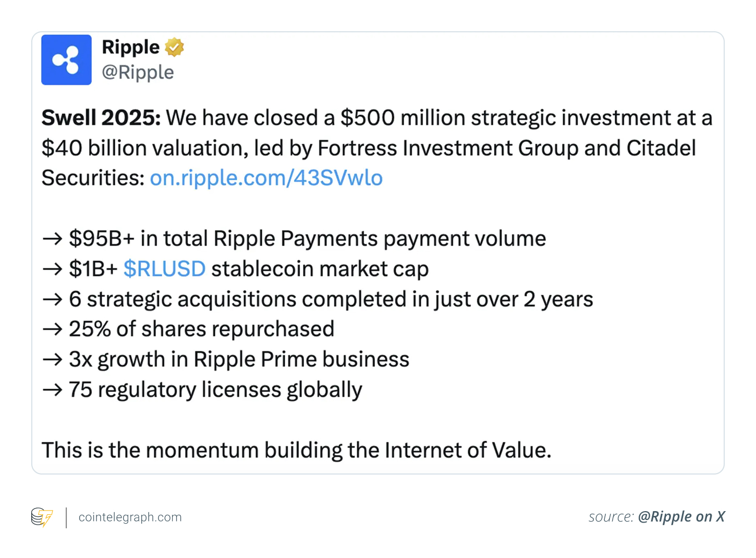Click the bold "Swell 2025:" heading text
The width and height of the screenshot is (756, 558).
(101, 118)
